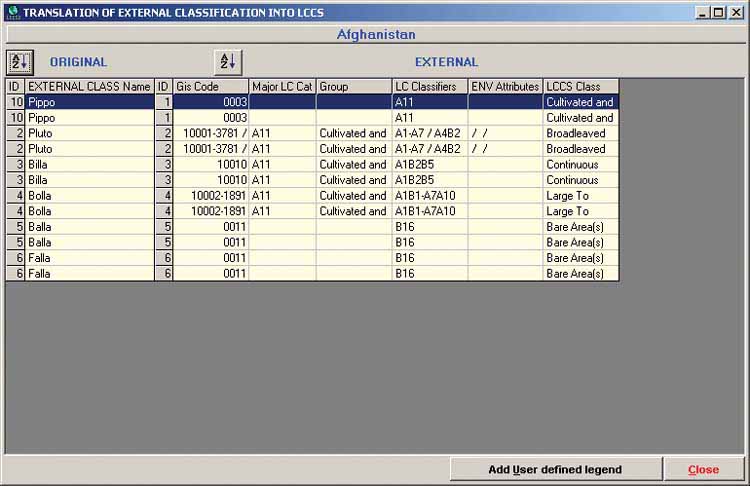The image size is (750, 486).
Task: Minimize the translation window
Action: 703,12
